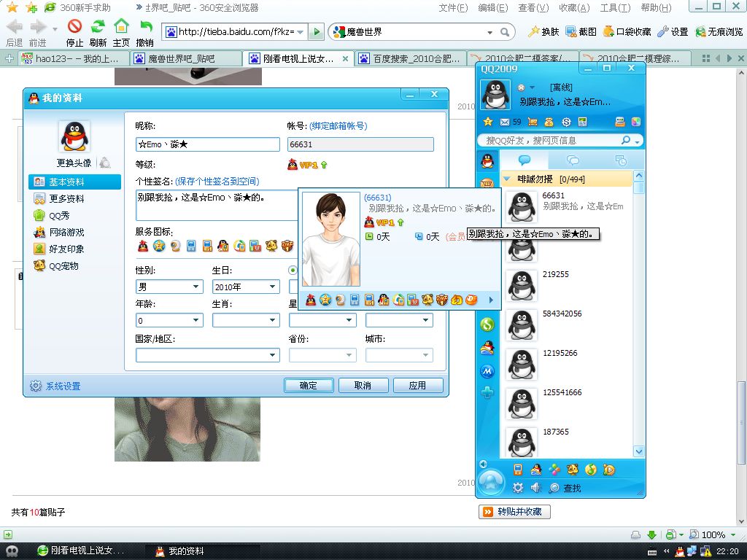Select the 基本资料 section
The image size is (747, 560).
(75, 182)
